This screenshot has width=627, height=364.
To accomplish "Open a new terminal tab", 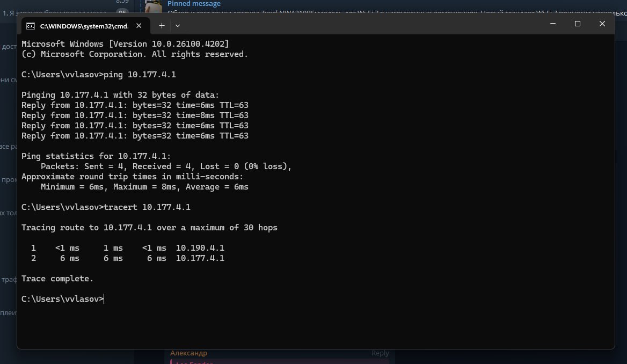I will (x=162, y=26).
